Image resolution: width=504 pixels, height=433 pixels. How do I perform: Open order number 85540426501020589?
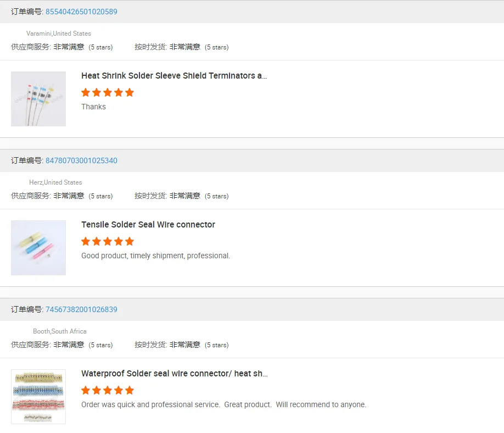[81, 12]
